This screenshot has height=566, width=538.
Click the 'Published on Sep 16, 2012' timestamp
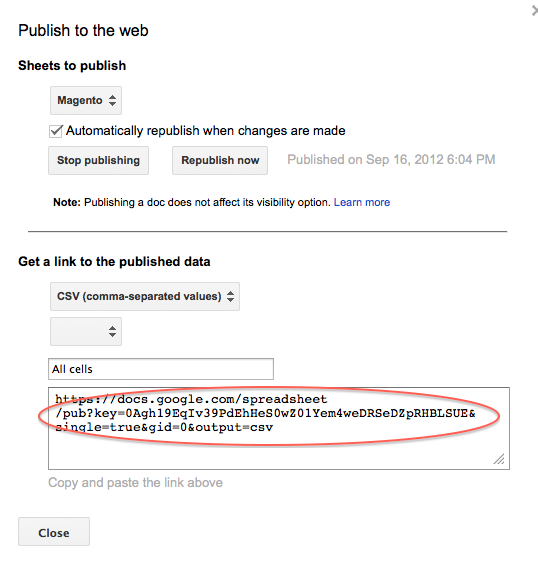click(391, 160)
